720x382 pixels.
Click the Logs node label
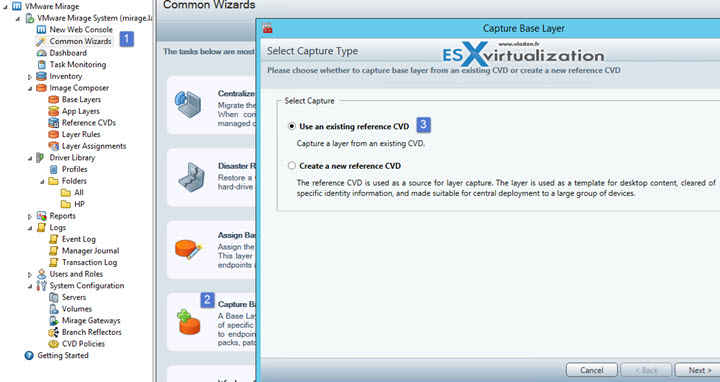pos(58,227)
